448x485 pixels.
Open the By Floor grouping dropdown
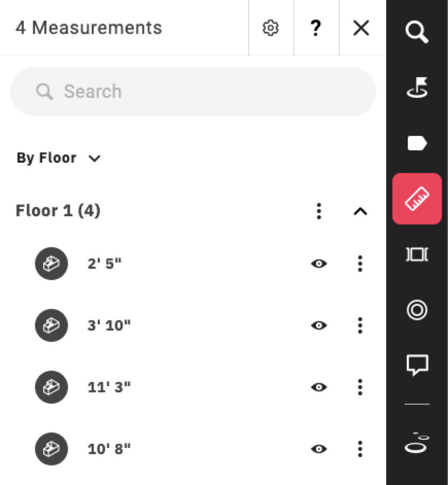[59, 158]
